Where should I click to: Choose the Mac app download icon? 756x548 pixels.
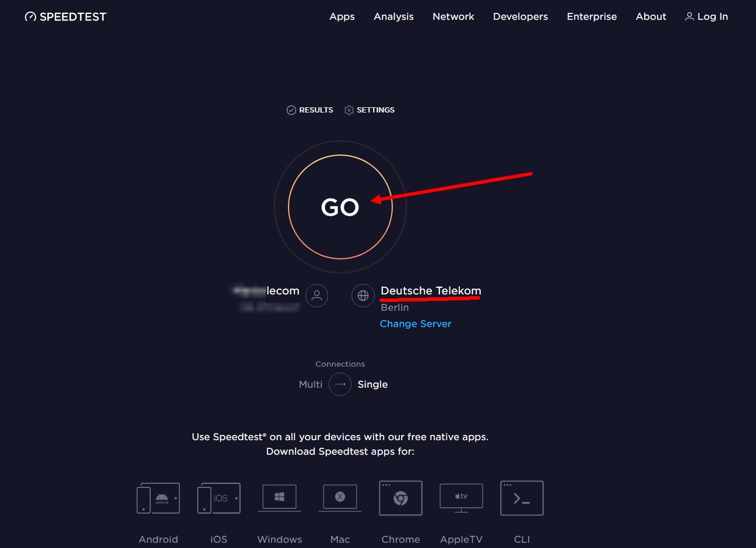pyautogui.click(x=340, y=497)
